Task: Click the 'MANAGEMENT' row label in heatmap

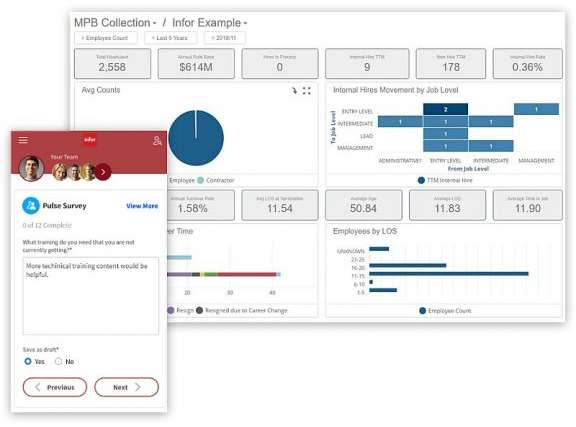Action: tap(355, 148)
